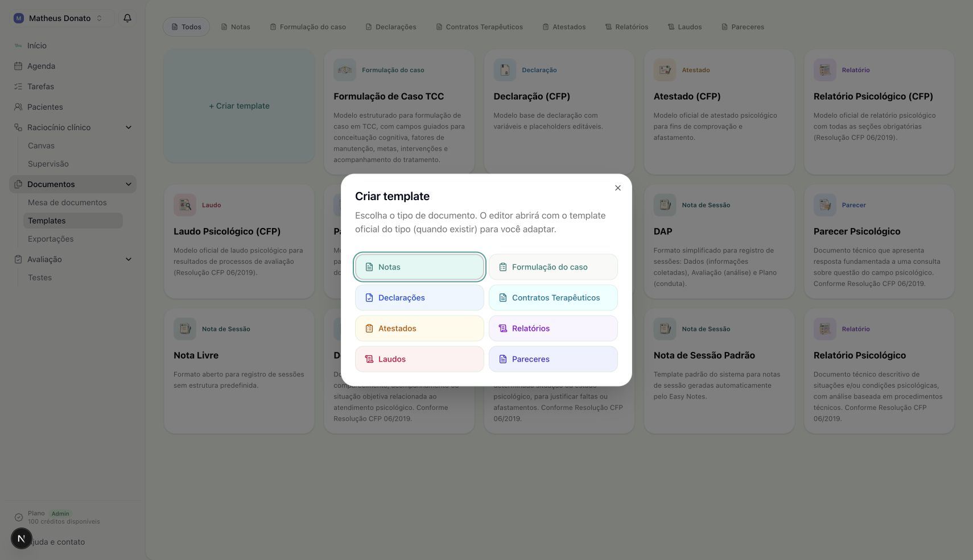Collapse the Avaliação section chevron
The width and height of the screenshot is (973, 560).
pos(129,259)
